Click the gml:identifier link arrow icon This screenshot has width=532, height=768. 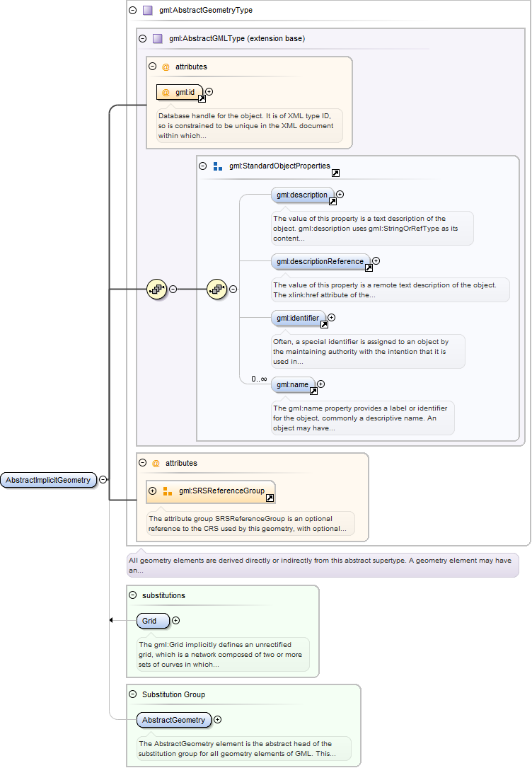pyautogui.click(x=324, y=325)
